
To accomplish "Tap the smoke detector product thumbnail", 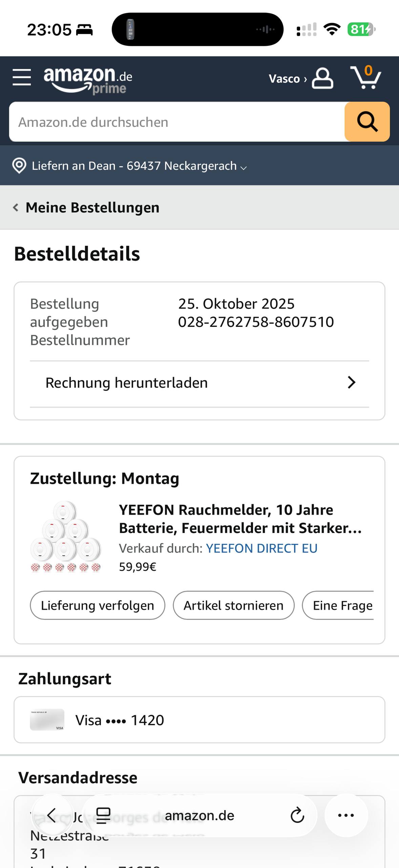I will pyautogui.click(x=66, y=537).
